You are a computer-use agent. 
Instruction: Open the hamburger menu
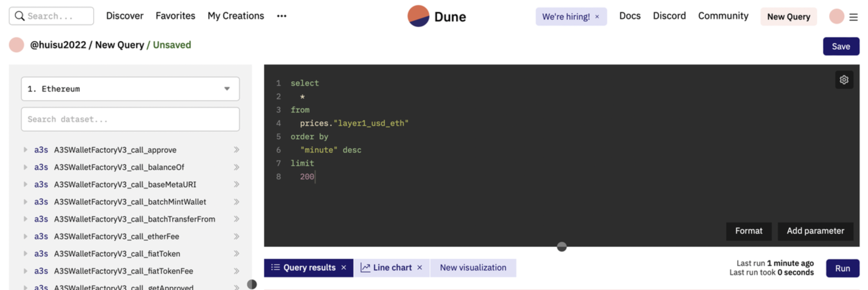click(853, 17)
